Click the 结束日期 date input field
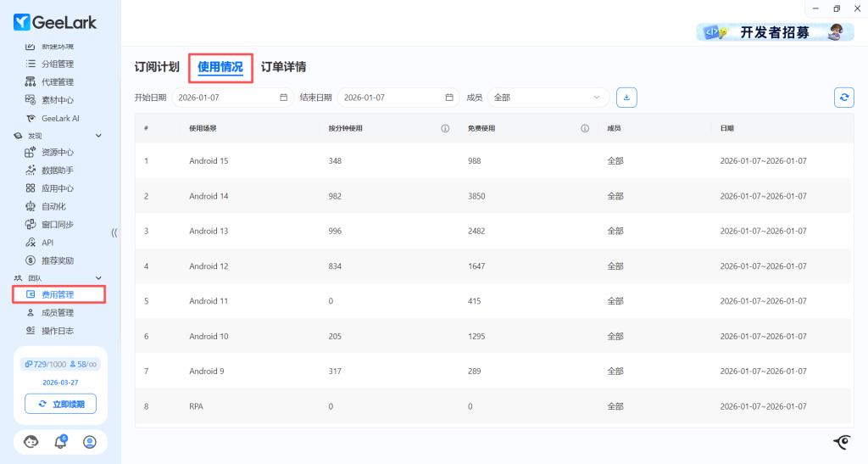This screenshot has width=868, height=464. click(x=392, y=98)
